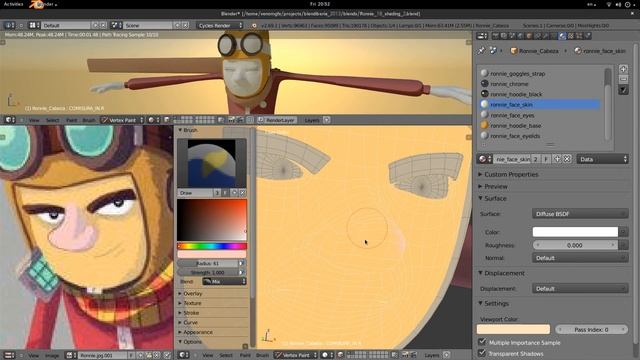Click the Surface Color white swatch

pos(575,232)
